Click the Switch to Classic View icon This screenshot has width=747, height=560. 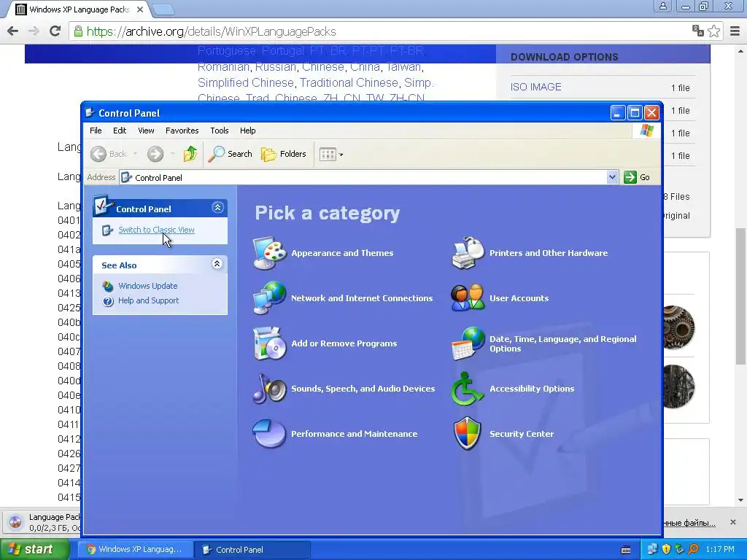click(108, 230)
